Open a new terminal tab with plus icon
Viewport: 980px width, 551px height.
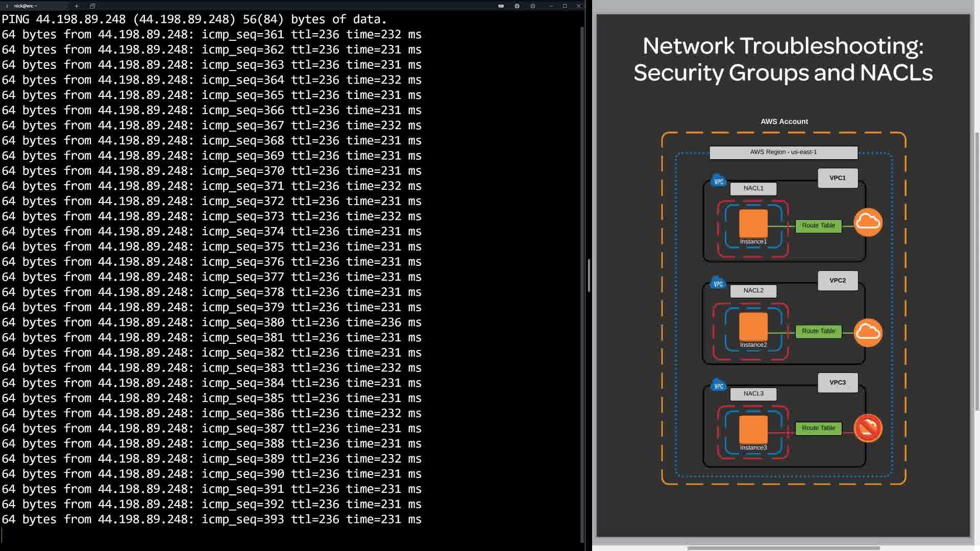tap(77, 6)
